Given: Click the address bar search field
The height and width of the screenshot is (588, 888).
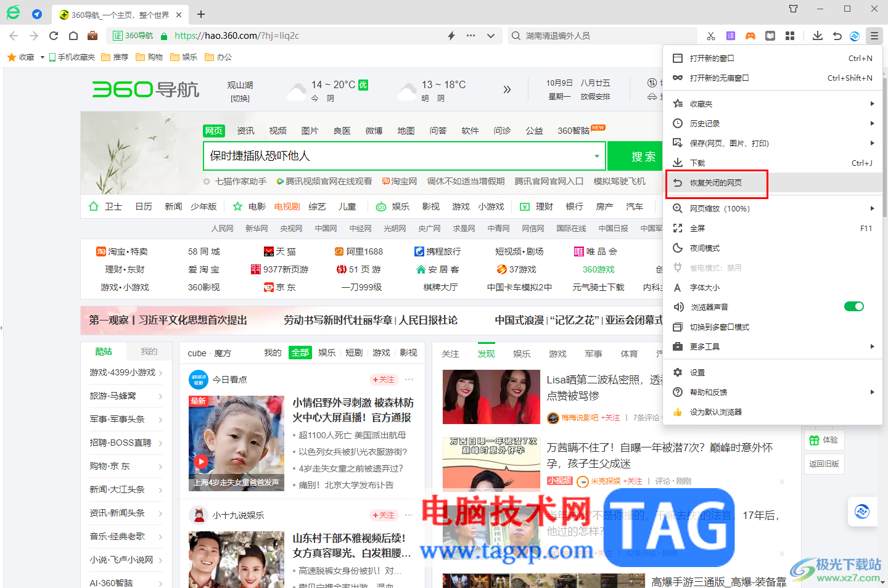Looking at the screenshot, I should coord(601,35).
